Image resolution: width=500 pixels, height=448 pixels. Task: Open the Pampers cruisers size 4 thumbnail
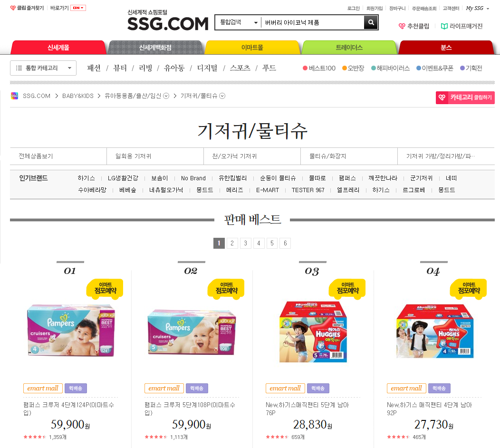(x=71, y=330)
